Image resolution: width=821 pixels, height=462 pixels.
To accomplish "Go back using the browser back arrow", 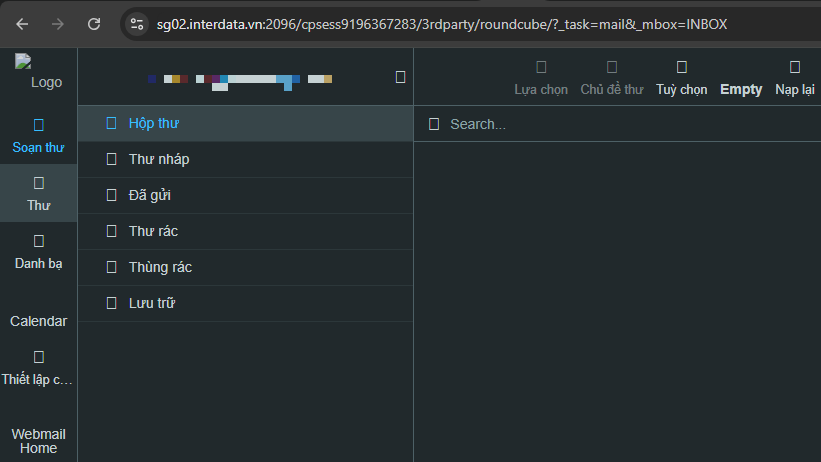I will point(22,24).
